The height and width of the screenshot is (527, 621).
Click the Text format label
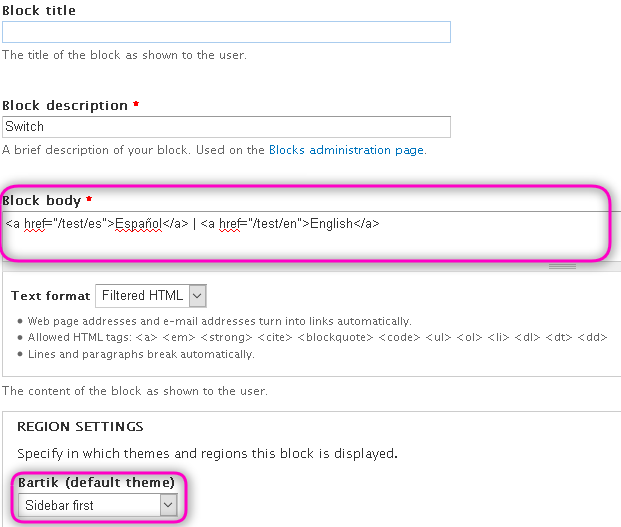51,296
